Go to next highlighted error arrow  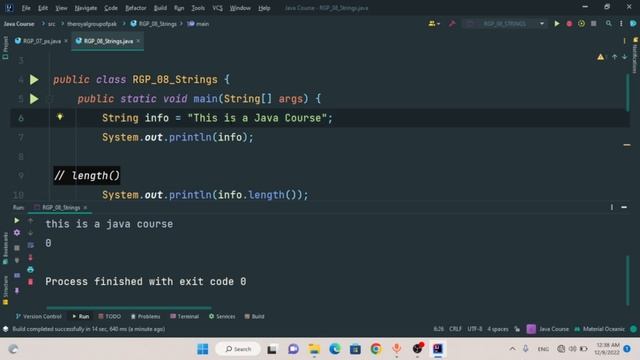click(624, 57)
